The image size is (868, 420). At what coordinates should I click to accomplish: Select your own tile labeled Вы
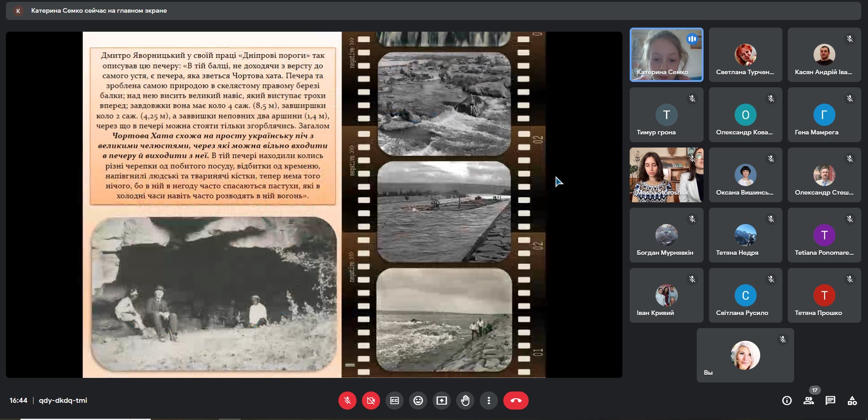click(745, 355)
